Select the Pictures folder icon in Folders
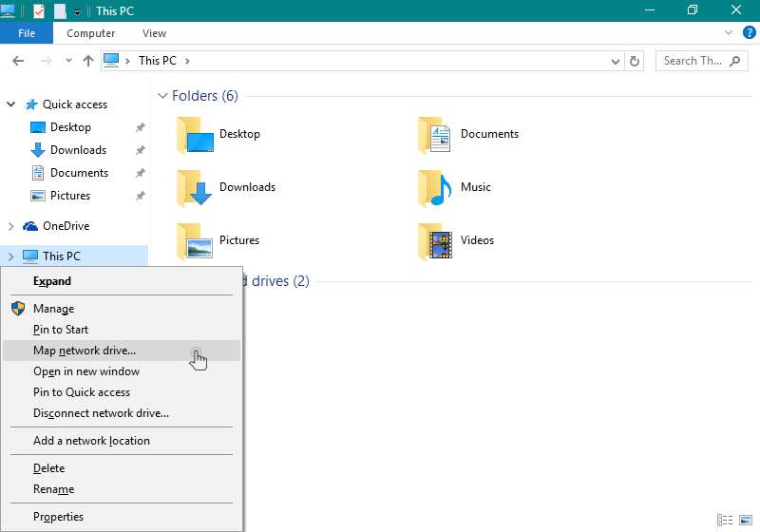The height and width of the screenshot is (532, 760). tap(195, 241)
